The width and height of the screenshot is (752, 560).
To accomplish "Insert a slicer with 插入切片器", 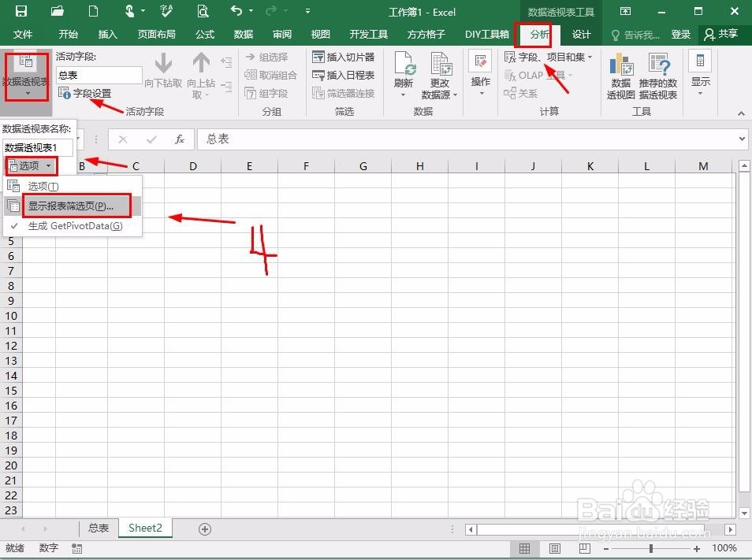I will tap(344, 57).
